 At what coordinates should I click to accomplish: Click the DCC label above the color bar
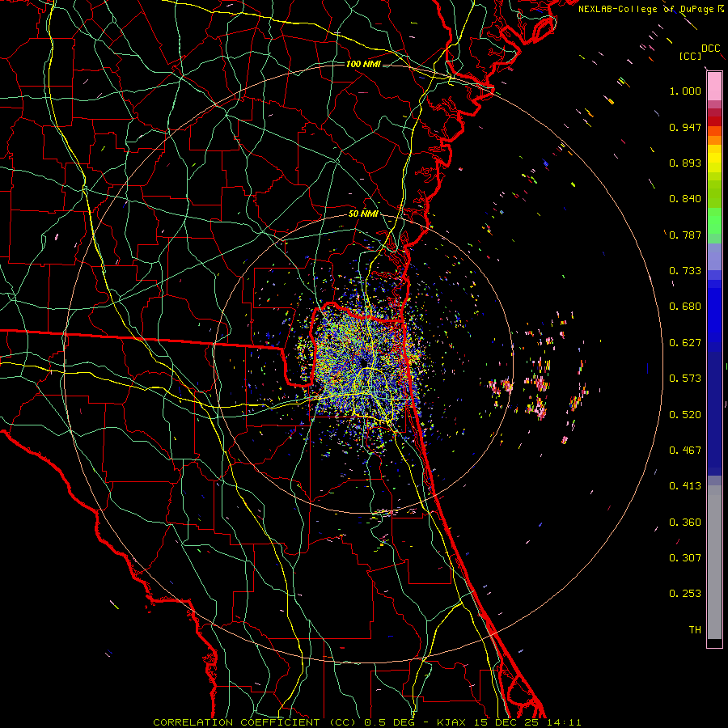click(711, 49)
